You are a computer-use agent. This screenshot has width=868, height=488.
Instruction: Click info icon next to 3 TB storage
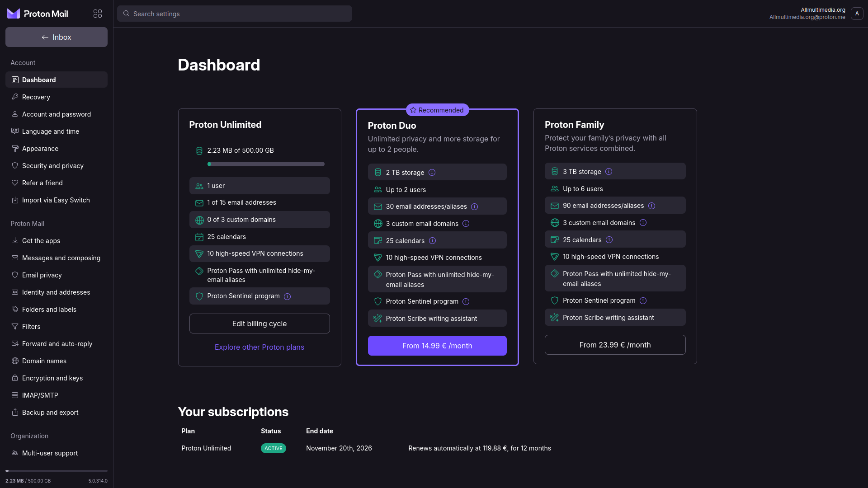[609, 172]
